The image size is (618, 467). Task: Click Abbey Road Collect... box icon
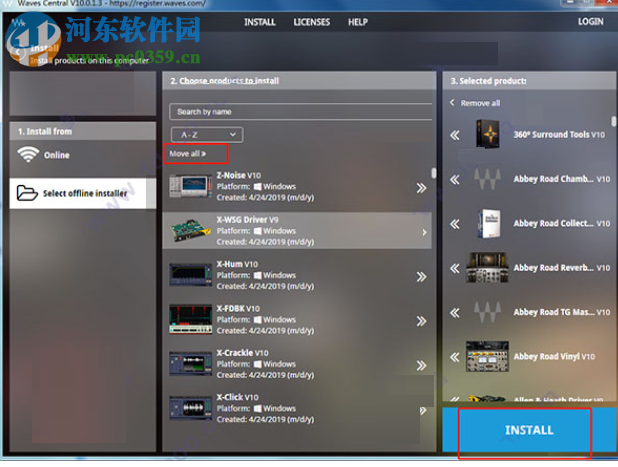pos(488,223)
